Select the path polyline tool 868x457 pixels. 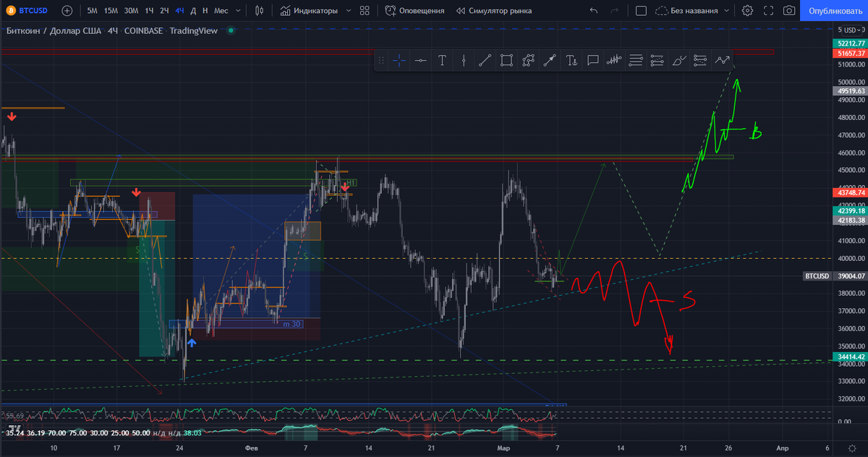(x=528, y=60)
